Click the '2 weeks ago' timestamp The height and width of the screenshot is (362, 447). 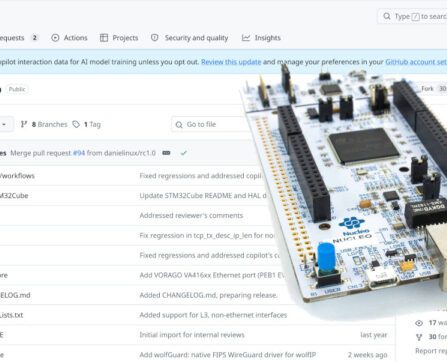368,355
